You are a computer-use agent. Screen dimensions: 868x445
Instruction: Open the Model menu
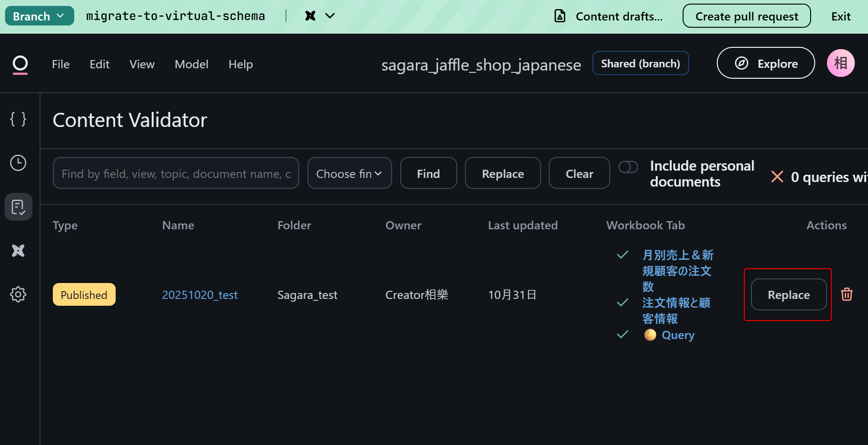[191, 65]
